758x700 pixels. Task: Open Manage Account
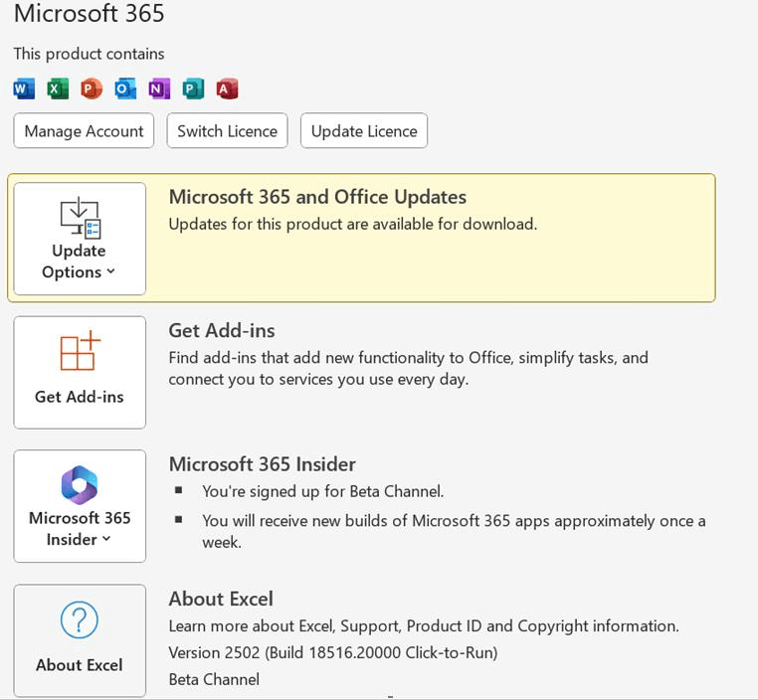(x=84, y=131)
